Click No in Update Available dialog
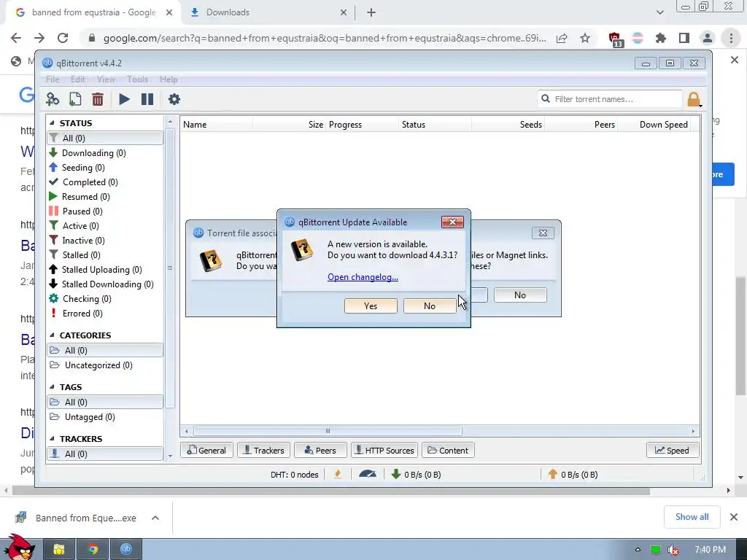 (x=429, y=306)
